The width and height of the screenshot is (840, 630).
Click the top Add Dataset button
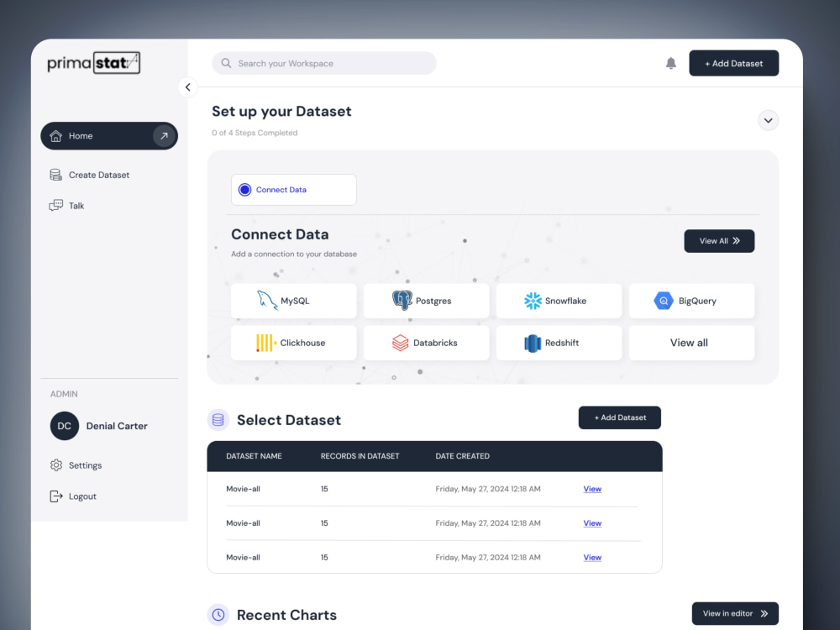click(734, 63)
